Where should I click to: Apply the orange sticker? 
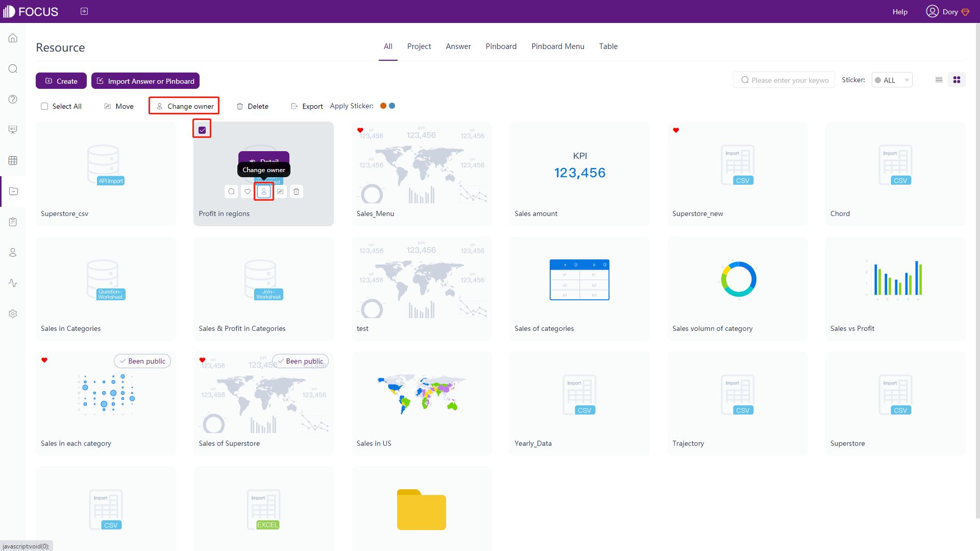(383, 106)
